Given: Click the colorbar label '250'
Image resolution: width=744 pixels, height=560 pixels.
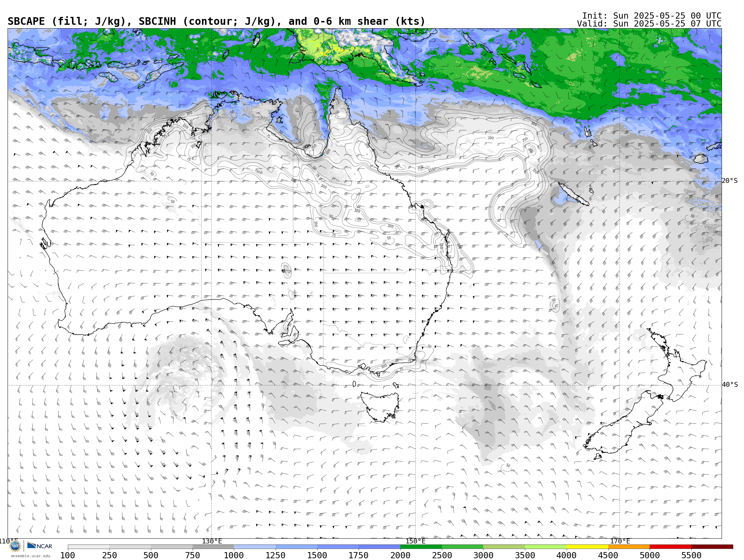Looking at the screenshot, I should [109, 556].
